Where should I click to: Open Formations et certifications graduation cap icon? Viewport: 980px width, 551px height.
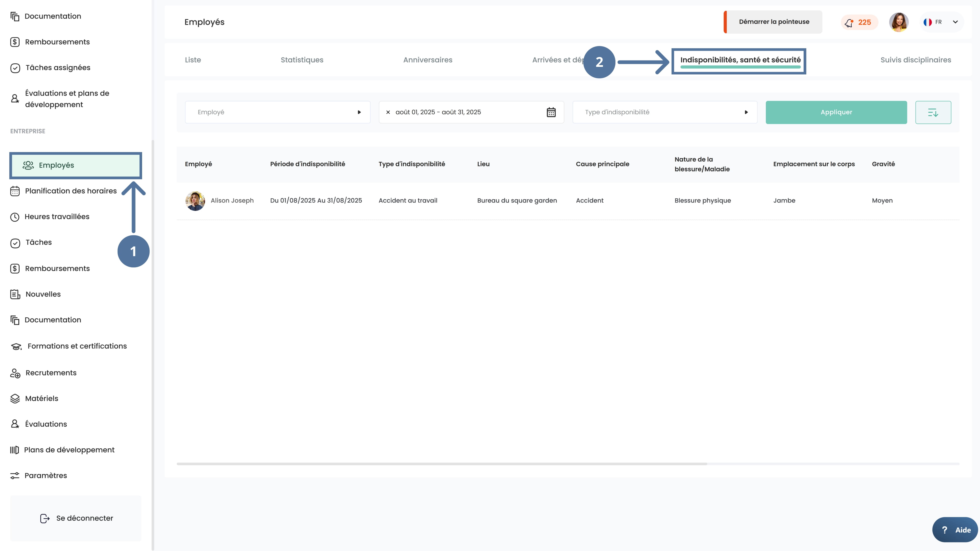click(x=16, y=347)
